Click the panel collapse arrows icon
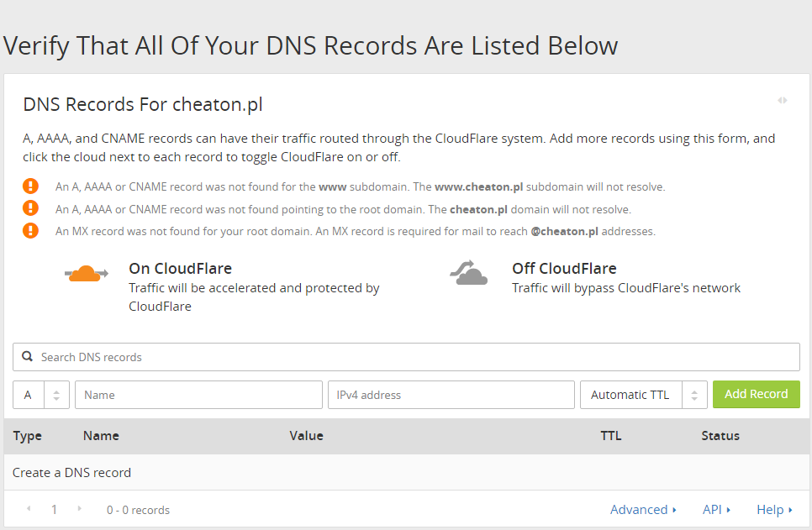Image resolution: width=812 pixels, height=530 pixels. [x=783, y=101]
